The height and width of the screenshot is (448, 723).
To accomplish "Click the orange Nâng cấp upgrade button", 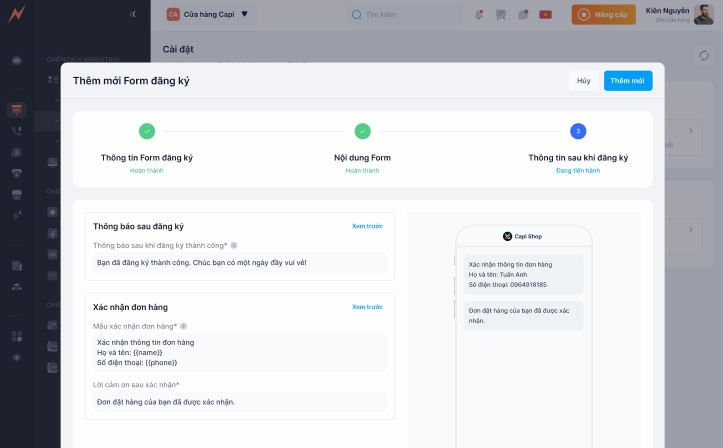I will tap(603, 15).
